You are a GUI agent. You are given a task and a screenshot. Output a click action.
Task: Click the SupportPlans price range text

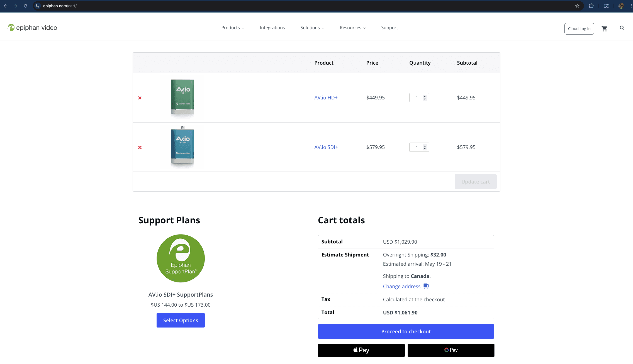point(181,305)
